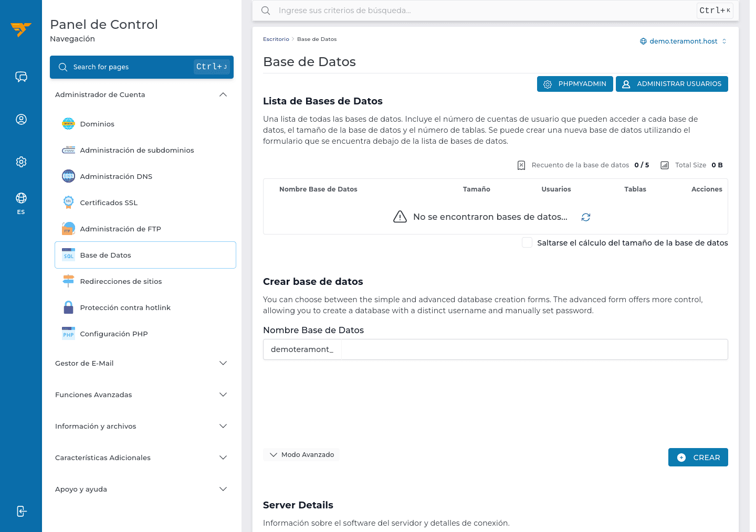The width and height of the screenshot is (756, 532).
Task: Open the chat messages sidebar icon
Action: coord(21,77)
